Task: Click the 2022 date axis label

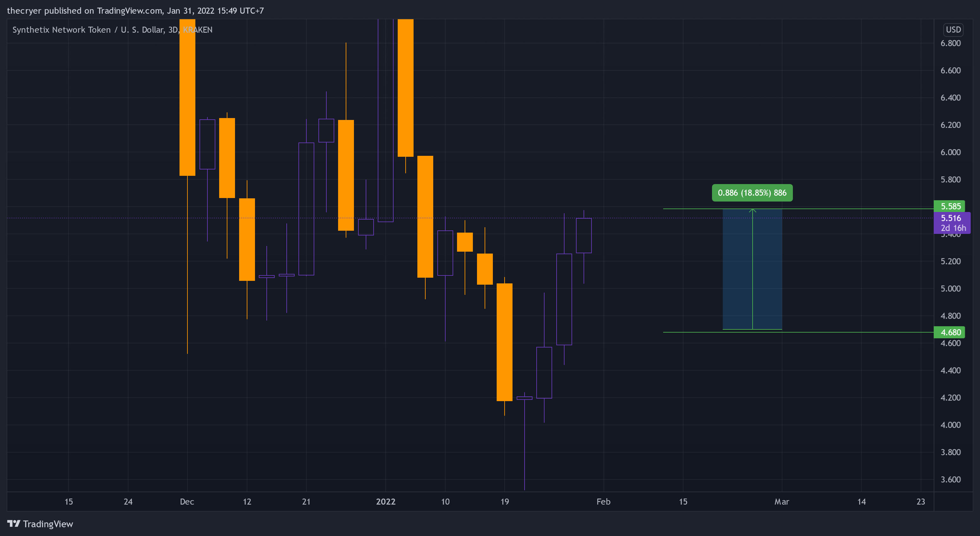Action: 386,501
